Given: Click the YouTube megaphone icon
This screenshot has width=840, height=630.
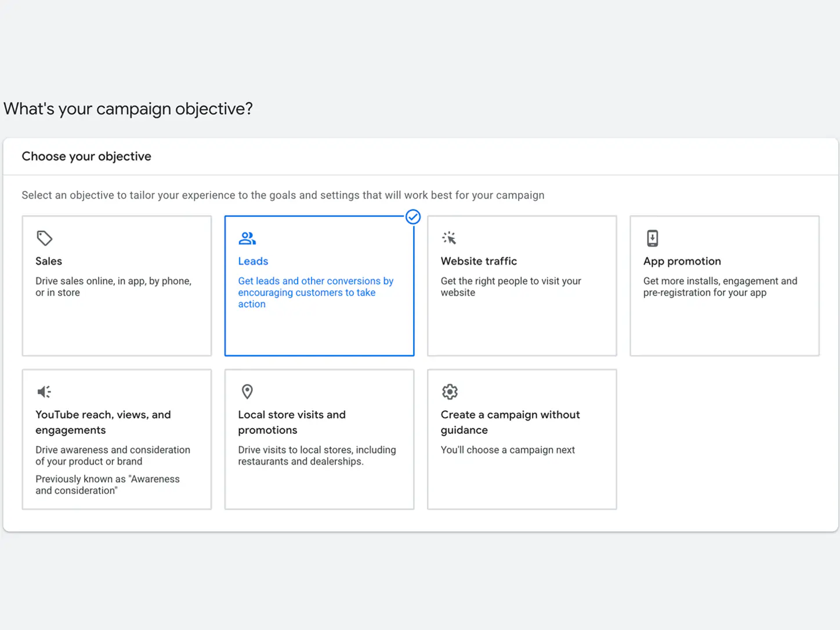Looking at the screenshot, I should point(44,392).
